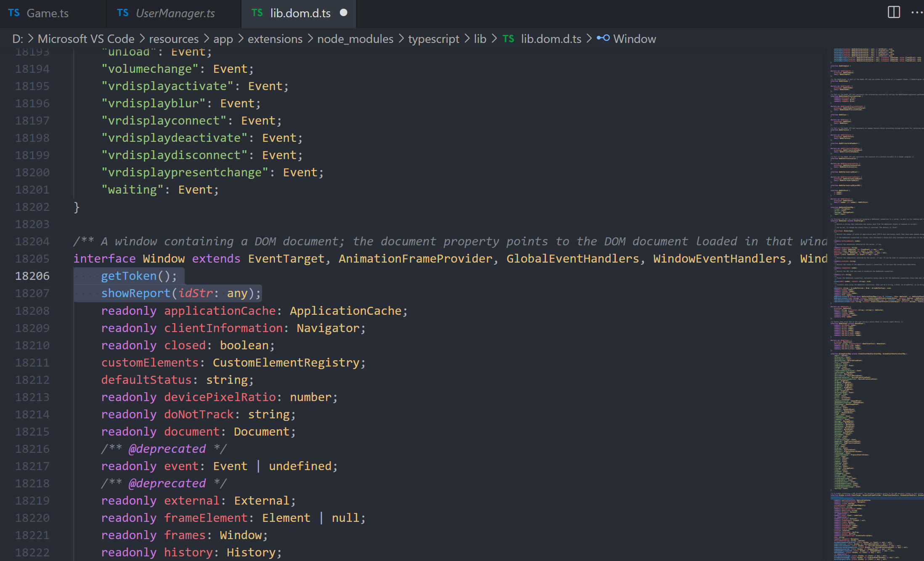Click the idStr parameter
This screenshot has width=924, height=561.
pyautogui.click(x=195, y=293)
